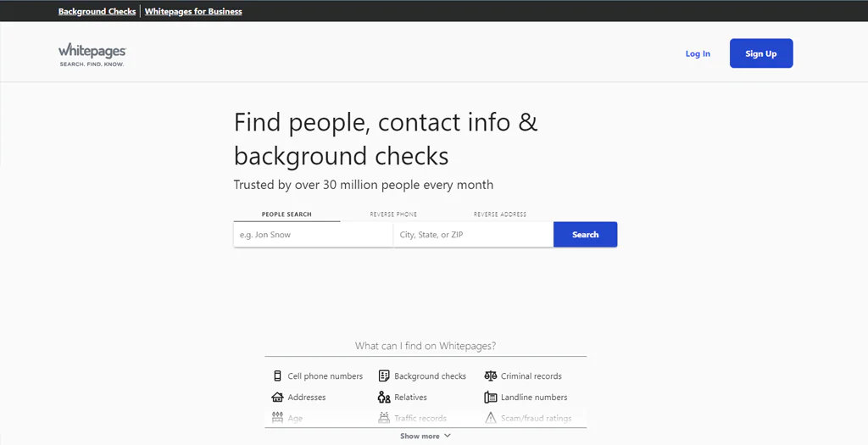Click the 'Cell phone numbers' text
This screenshot has width=868, height=445.
click(325, 376)
